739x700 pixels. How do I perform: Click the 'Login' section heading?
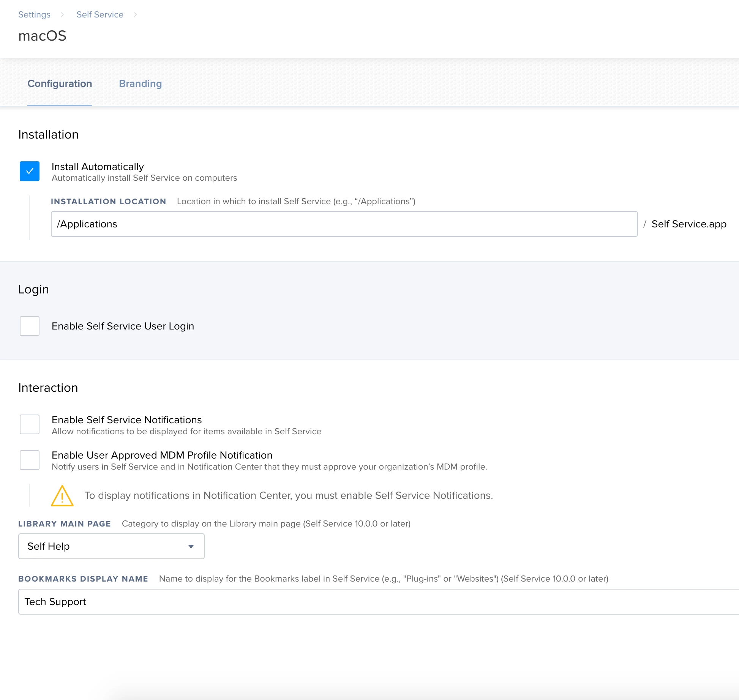coord(33,289)
